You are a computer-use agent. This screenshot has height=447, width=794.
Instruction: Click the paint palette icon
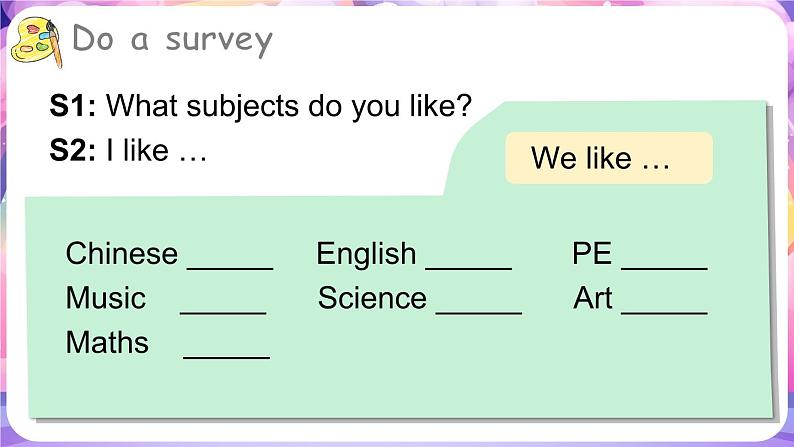point(36,43)
